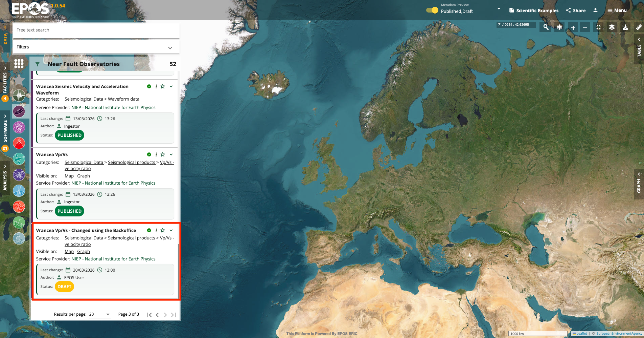Open the ruler measurement tool
644x338 pixels.
(639, 27)
